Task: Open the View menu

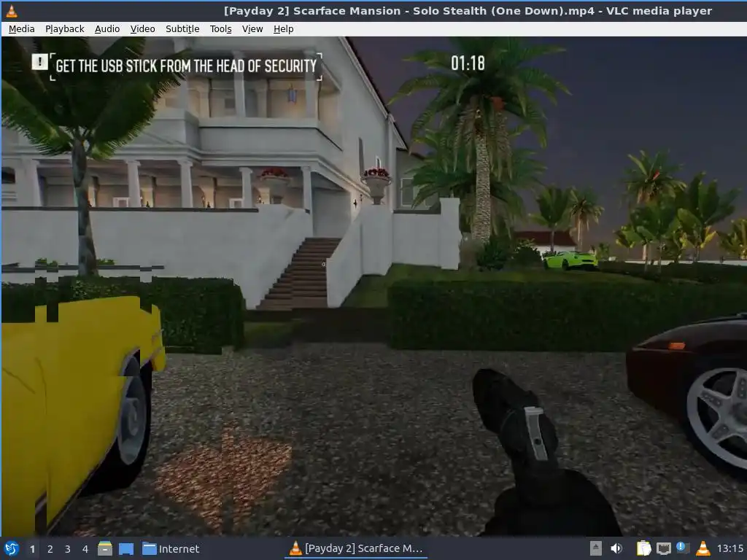Action: coord(252,29)
